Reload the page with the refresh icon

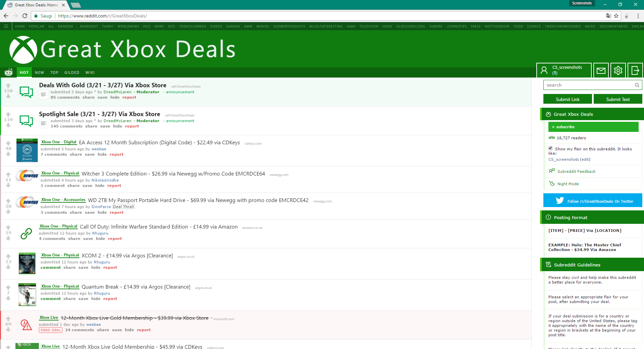[x=25, y=16]
